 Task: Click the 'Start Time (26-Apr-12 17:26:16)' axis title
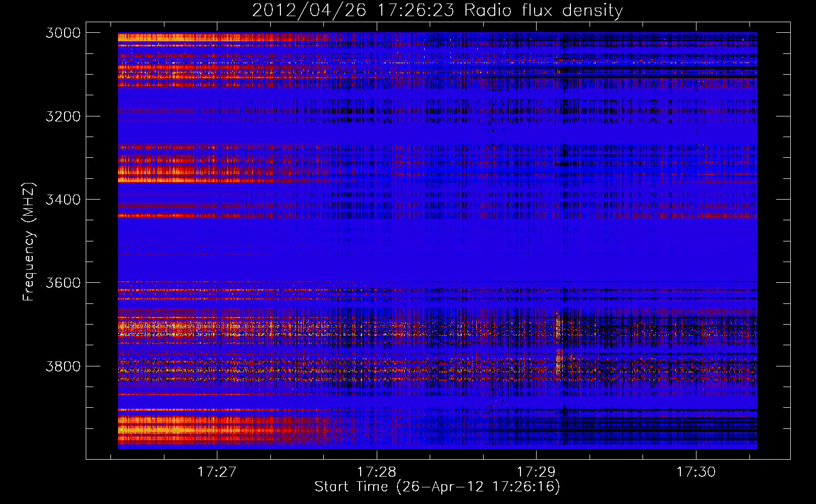[x=437, y=487]
